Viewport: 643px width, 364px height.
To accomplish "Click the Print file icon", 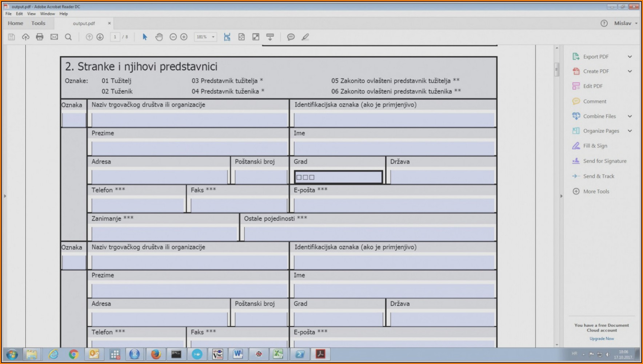I will (x=40, y=37).
